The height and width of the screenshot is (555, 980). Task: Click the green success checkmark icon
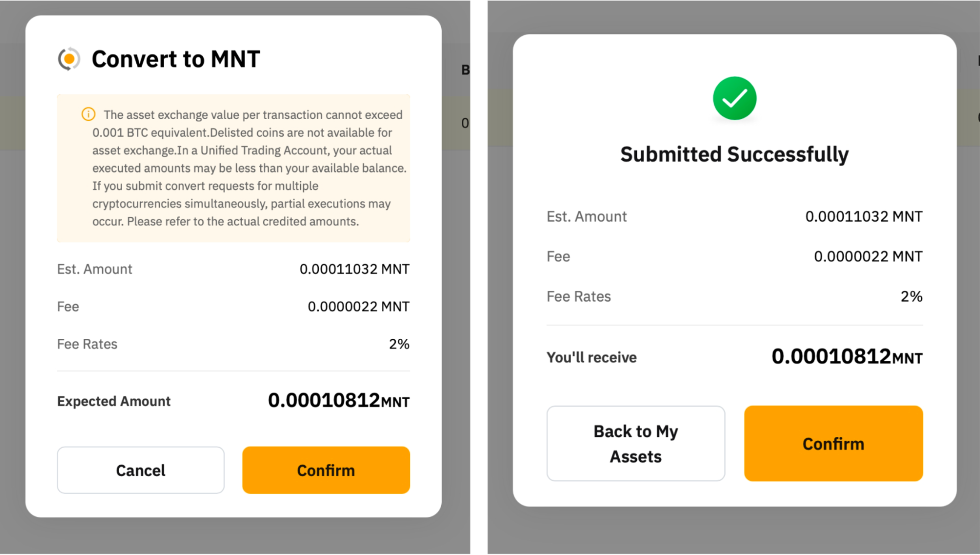point(734,99)
